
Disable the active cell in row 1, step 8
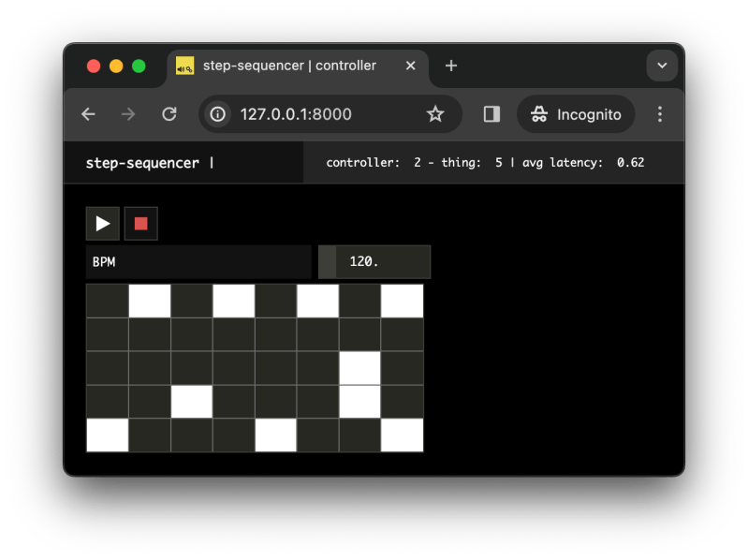pyautogui.click(x=403, y=301)
